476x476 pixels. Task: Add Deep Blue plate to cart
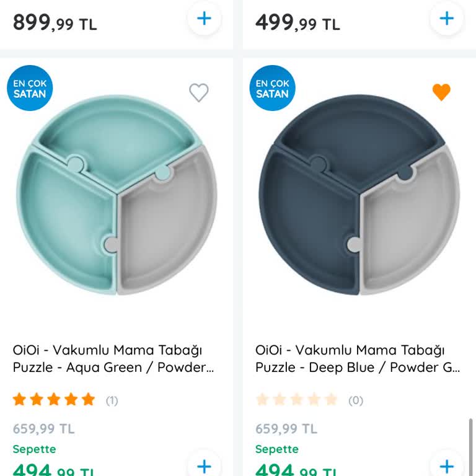(446, 466)
